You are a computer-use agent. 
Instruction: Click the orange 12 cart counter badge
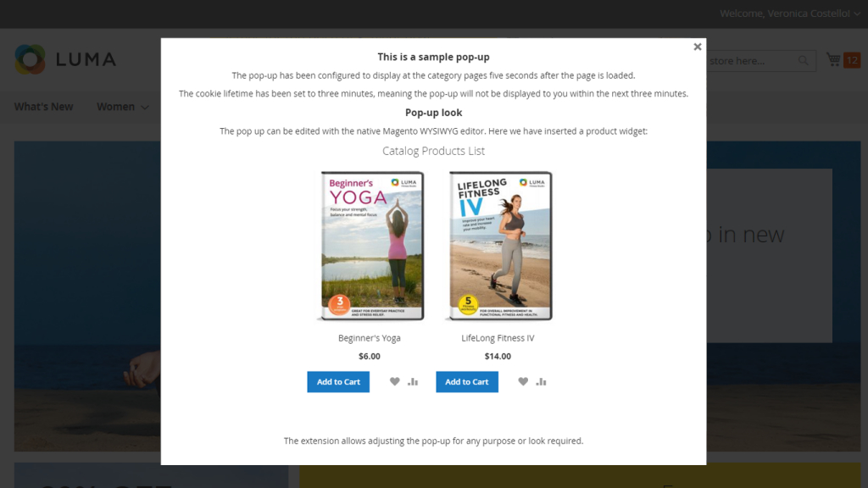pyautogui.click(x=852, y=60)
